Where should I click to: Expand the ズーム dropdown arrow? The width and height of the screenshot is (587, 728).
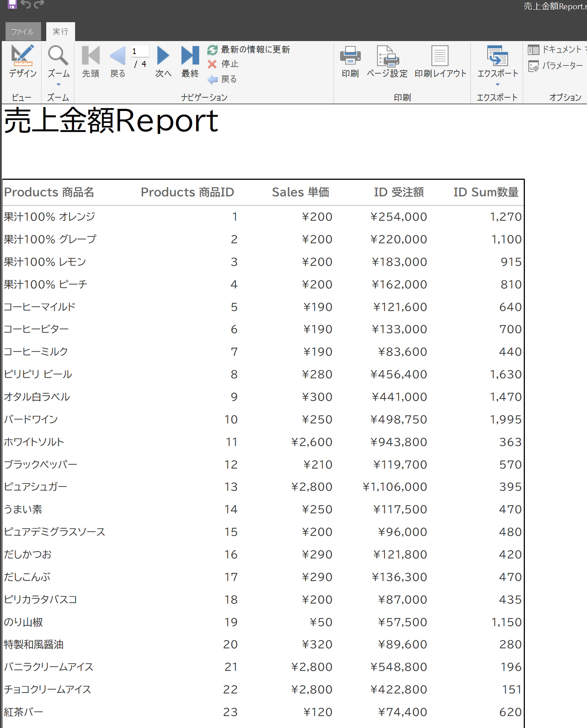[x=58, y=85]
